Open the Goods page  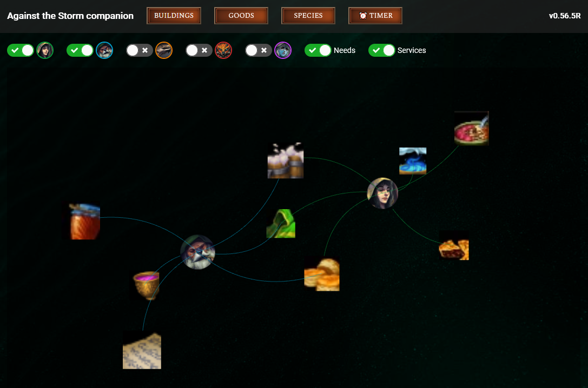click(x=241, y=16)
